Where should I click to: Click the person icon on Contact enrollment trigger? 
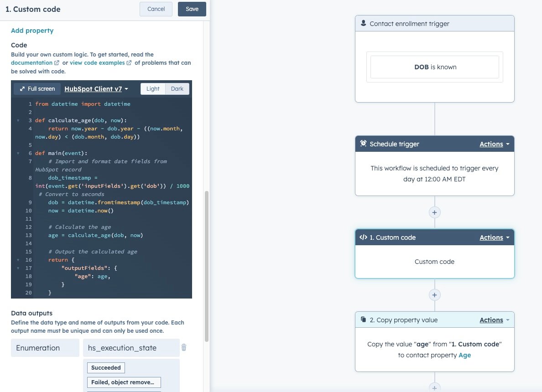(363, 23)
